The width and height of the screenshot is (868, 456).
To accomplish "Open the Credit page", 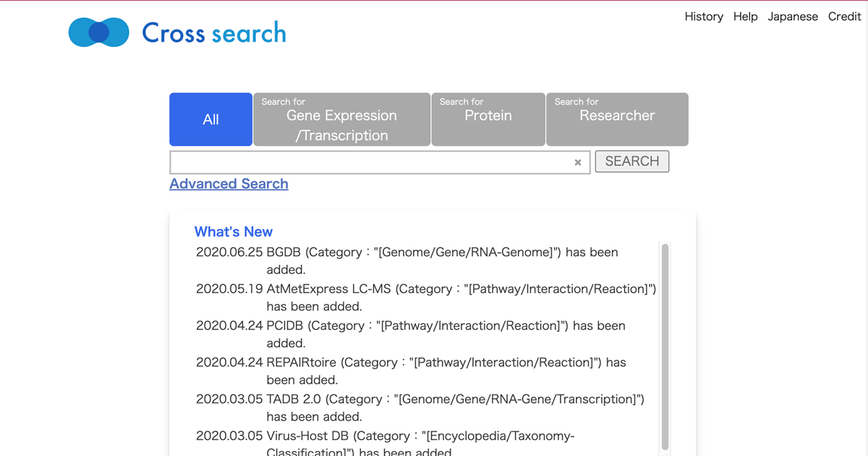I will pyautogui.click(x=844, y=17).
